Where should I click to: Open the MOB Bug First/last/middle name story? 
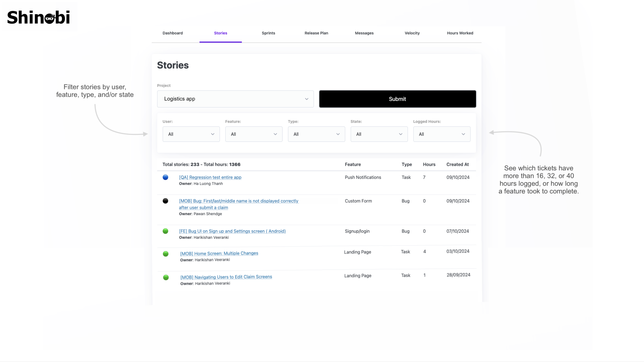point(238,204)
